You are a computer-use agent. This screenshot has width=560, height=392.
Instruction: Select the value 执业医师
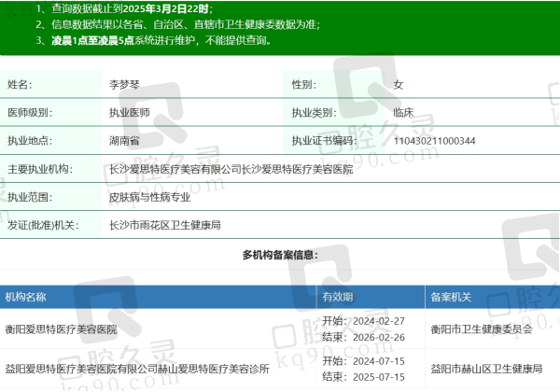(x=130, y=113)
